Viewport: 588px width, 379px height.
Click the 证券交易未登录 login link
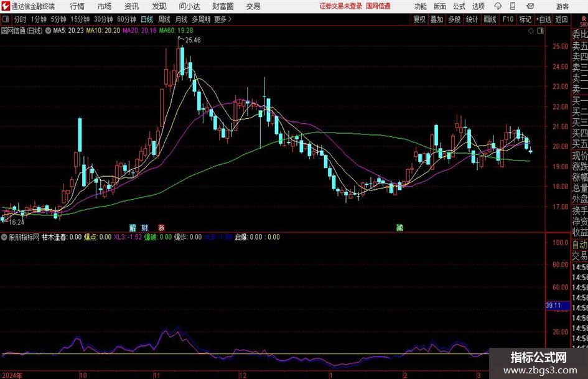(341, 6)
